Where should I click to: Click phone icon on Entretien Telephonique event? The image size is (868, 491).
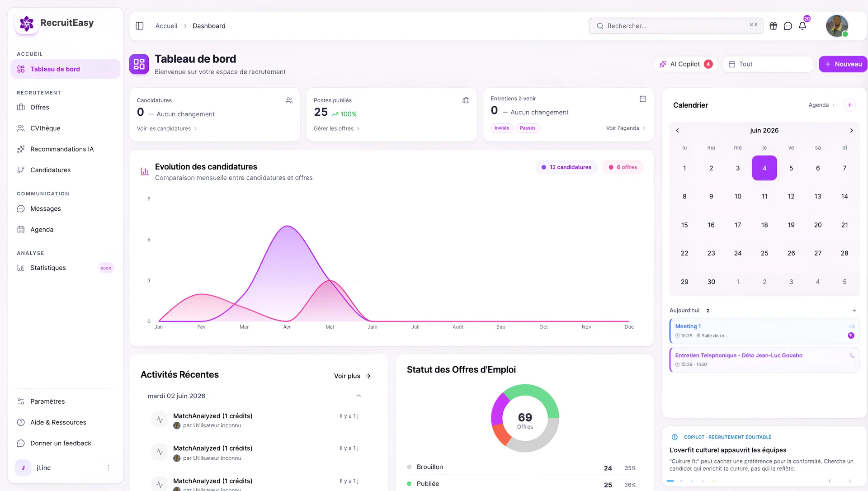click(x=852, y=355)
